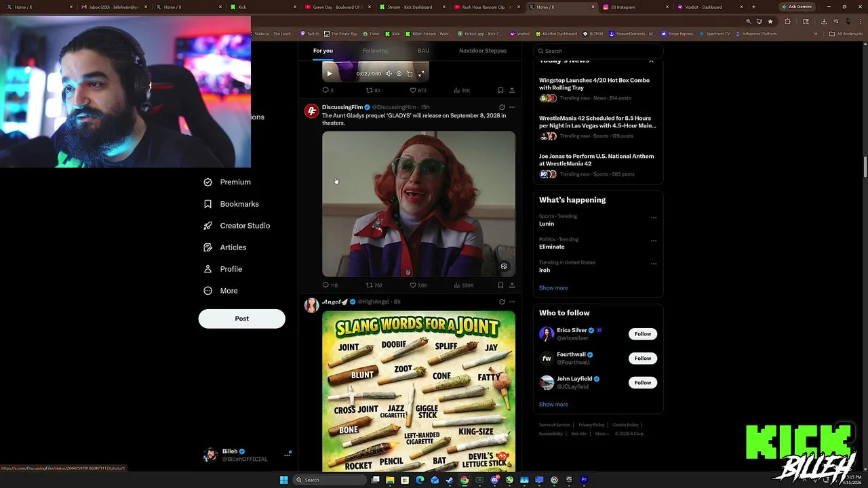The image size is (868, 488).
Task: Play the video at top of feed
Action: (x=330, y=74)
